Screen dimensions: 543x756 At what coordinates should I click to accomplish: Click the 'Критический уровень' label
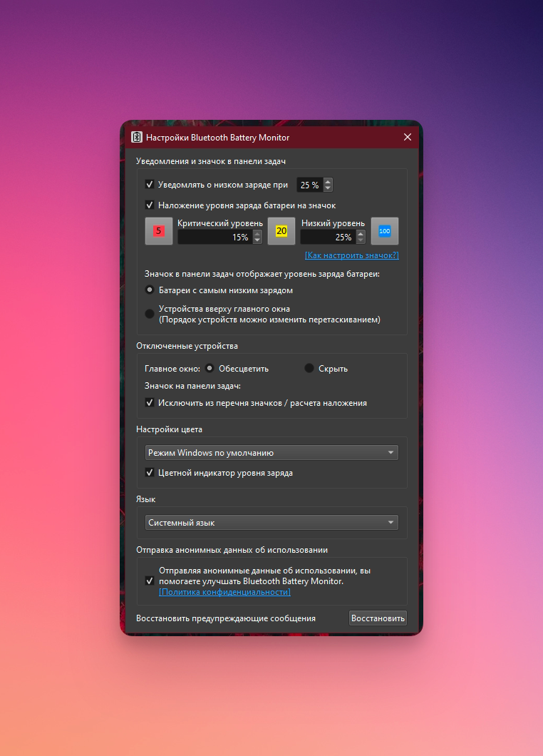click(220, 223)
